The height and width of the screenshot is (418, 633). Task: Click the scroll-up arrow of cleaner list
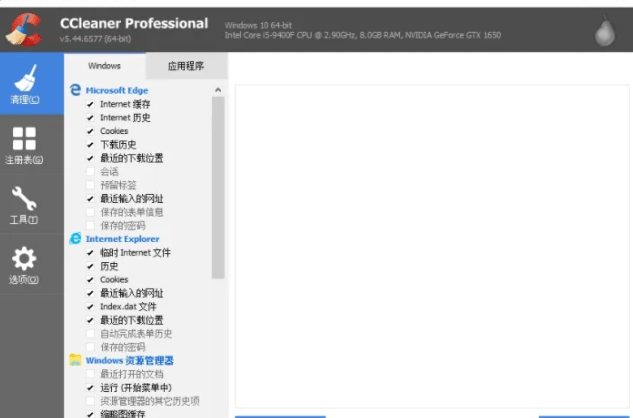click(219, 90)
